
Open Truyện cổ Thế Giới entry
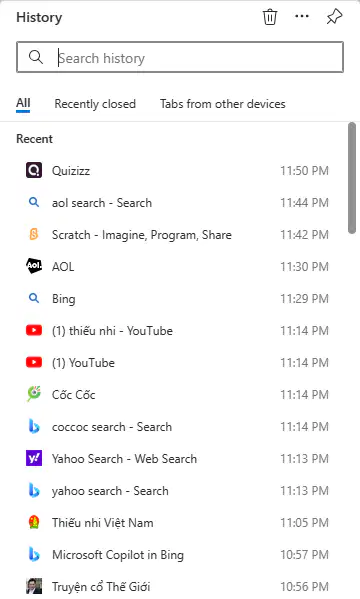[177, 586]
